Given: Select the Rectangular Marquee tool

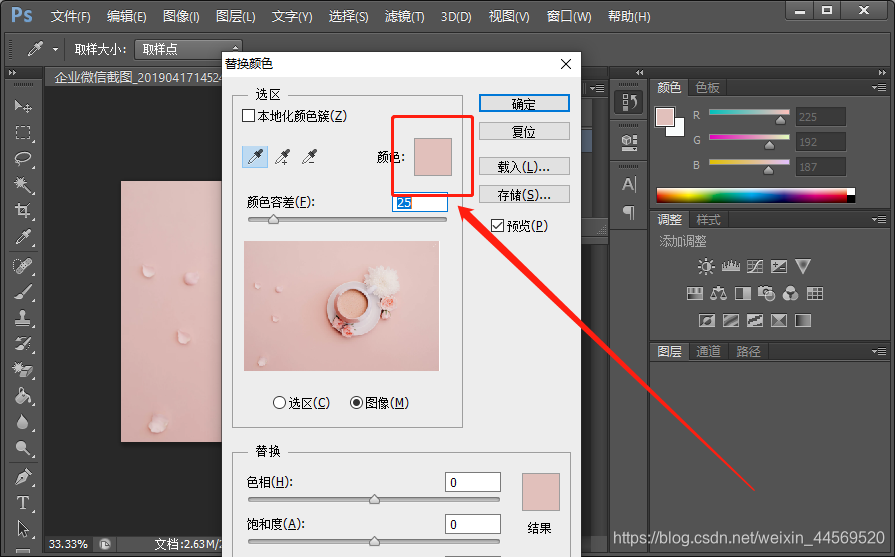Looking at the screenshot, I should point(23,132).
